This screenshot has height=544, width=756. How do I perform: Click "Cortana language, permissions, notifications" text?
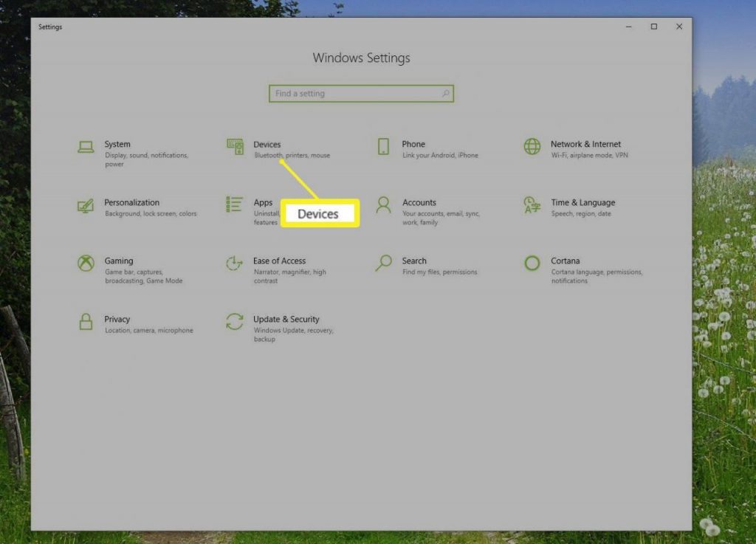597,276
